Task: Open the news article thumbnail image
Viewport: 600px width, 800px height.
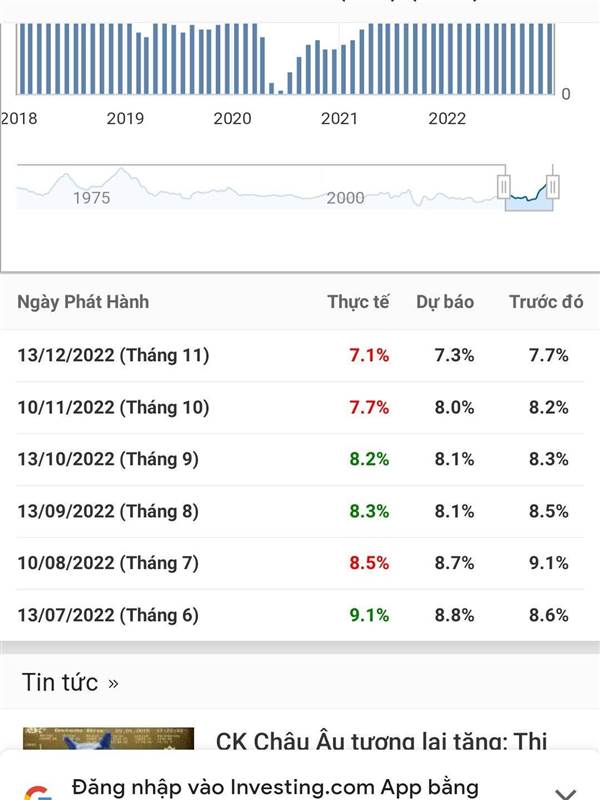Action: [108, 738]
